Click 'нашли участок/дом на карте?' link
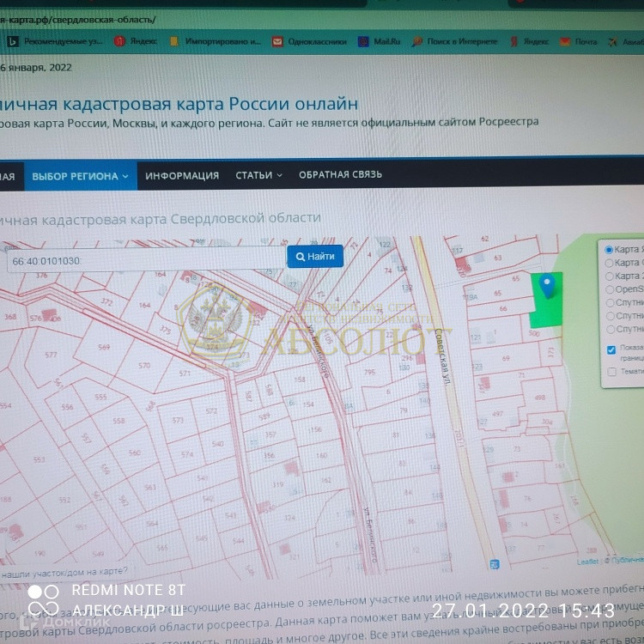The image size is (644, 644). point(64,572)
